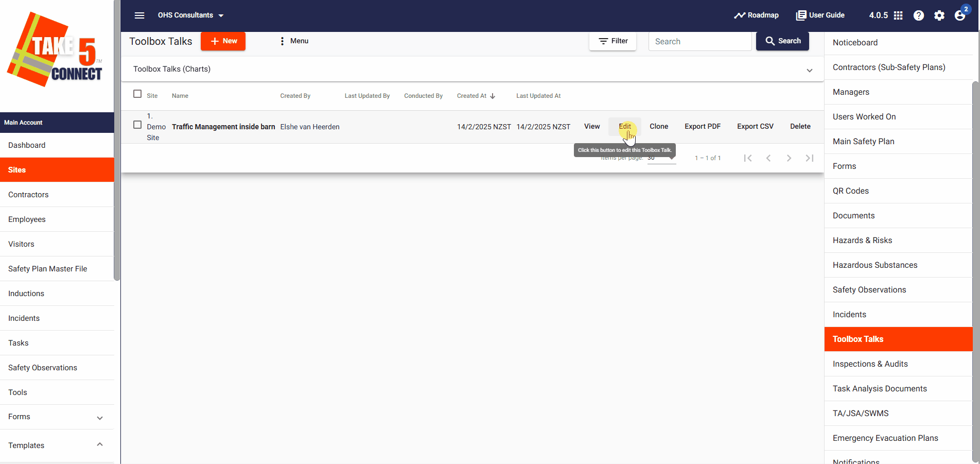Screen dimensions: 980x464
Task: Open the apps grid icon
Action: pyautogui.click(x=898, y=15)
